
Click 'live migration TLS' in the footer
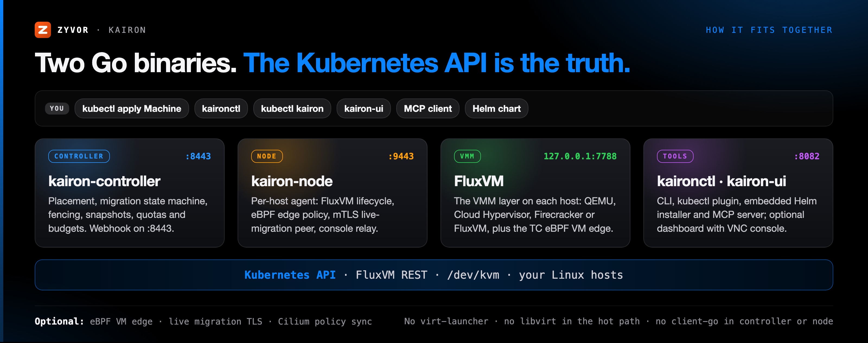(x=215, y=322)
